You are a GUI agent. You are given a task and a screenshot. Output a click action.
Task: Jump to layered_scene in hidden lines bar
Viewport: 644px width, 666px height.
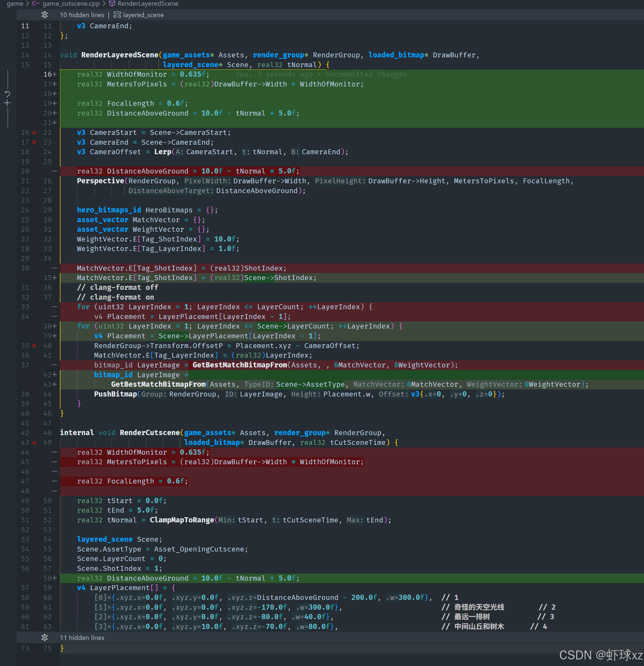point(143,15)
